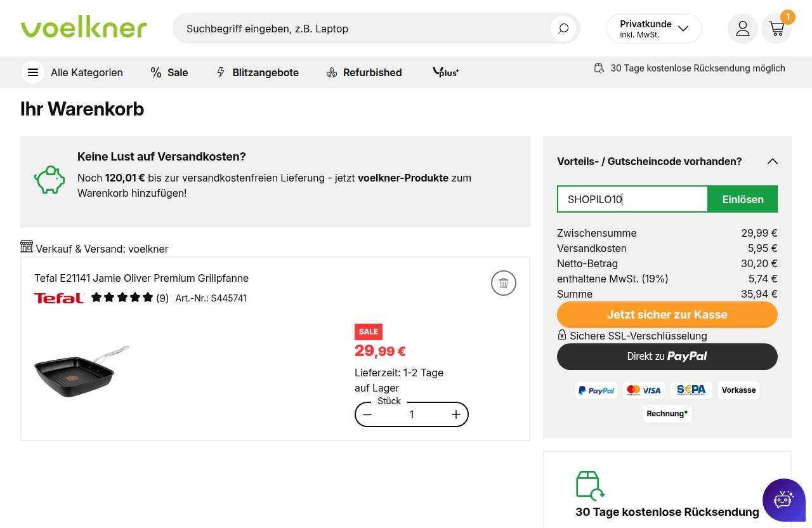Open the Privatkunde customer type dropdown
Screen dimensions: 812x528
(x=654, y=29)
